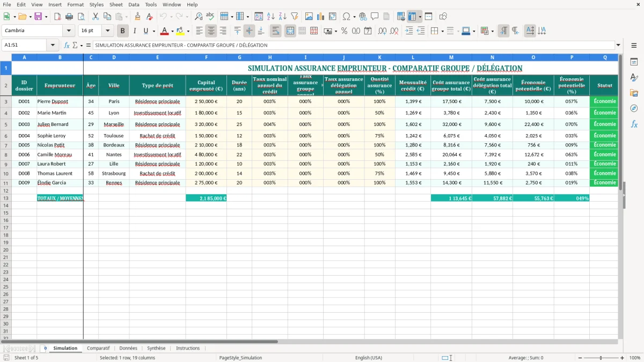
Task: Expand the Font Name dropdown
Action: (69, 31)
